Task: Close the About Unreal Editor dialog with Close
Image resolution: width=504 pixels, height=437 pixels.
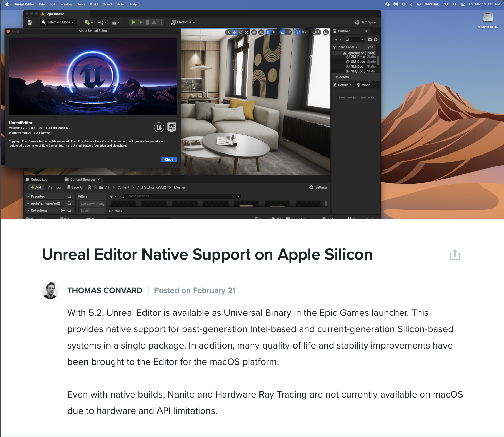Action: click(x=169, y=160)
